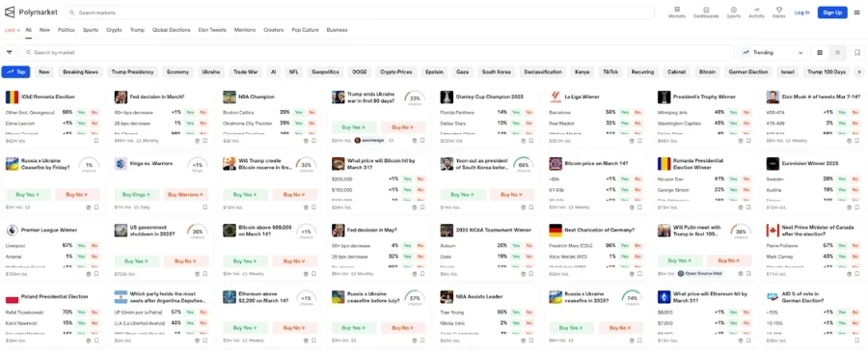Open the Markets icon in the header
868x357 pixels.
click(x=676, y=13)
